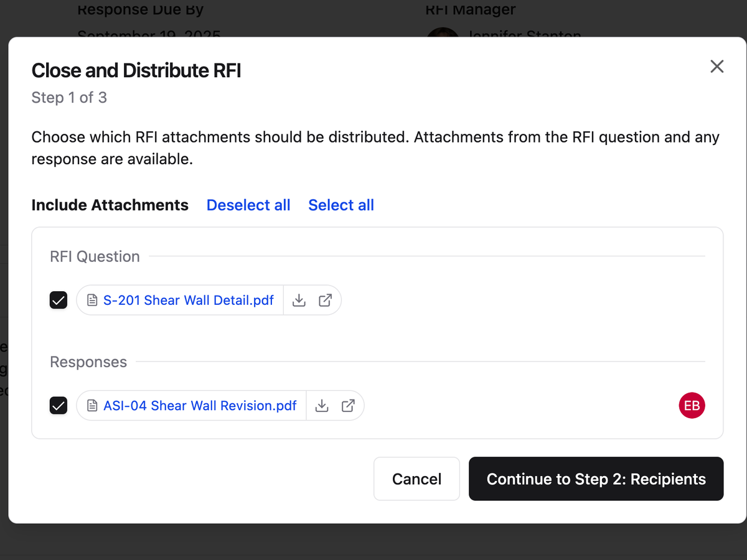Download ASI-04 Shear Wall Revision.pdf
The height and width of the screenshot is (560, 747).
pyautogui.click(x=321, y=406)
